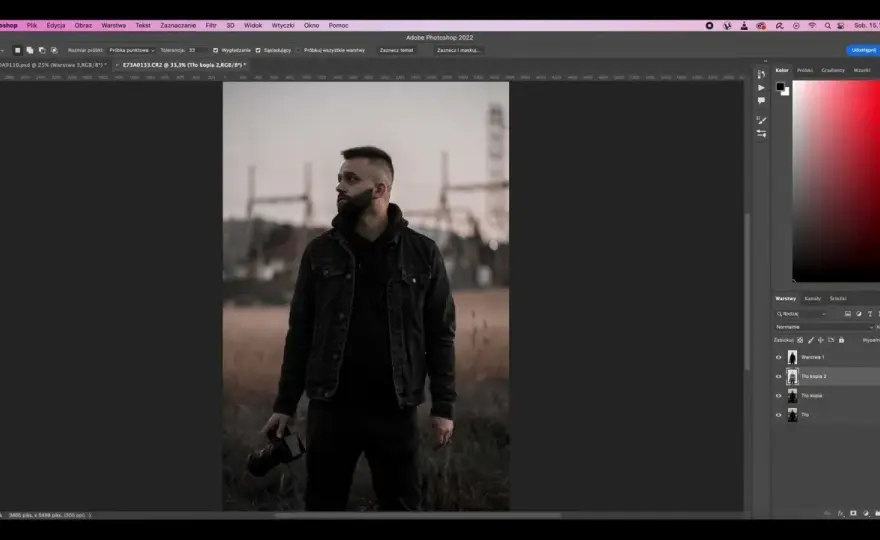This screenshot has width=880, height=540.
Task: Open the Normalnie blend mode dropdown
Action: pos(824,327)
